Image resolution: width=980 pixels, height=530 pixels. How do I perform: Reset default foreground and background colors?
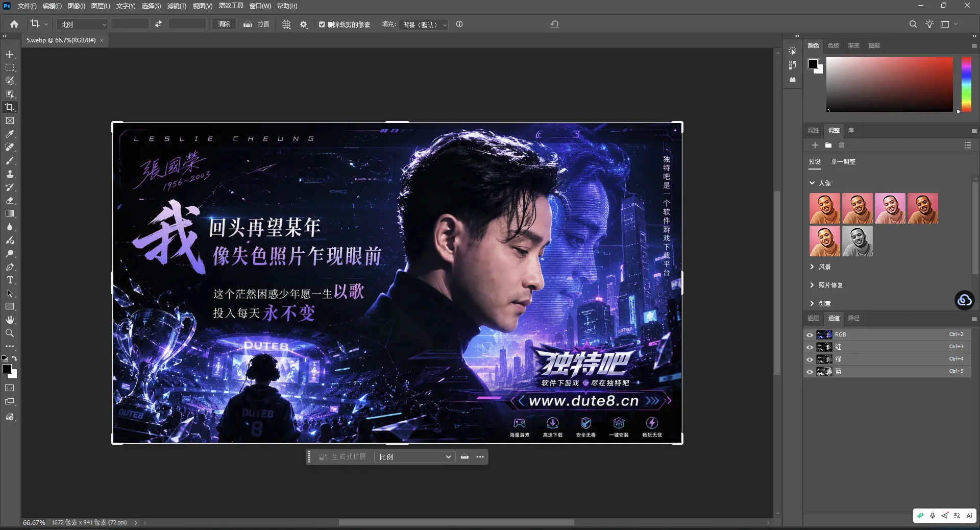(x=5, y=358)
